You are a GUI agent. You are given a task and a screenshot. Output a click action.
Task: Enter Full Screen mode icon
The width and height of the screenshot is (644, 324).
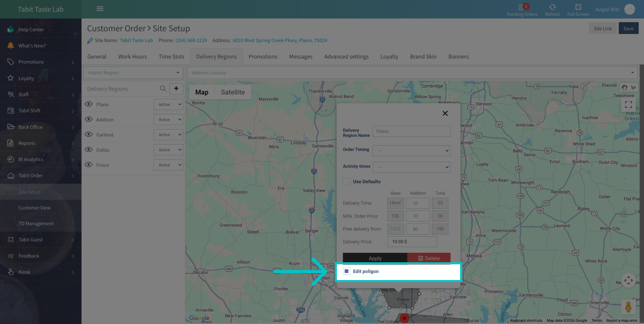click(x=578, y=7)
